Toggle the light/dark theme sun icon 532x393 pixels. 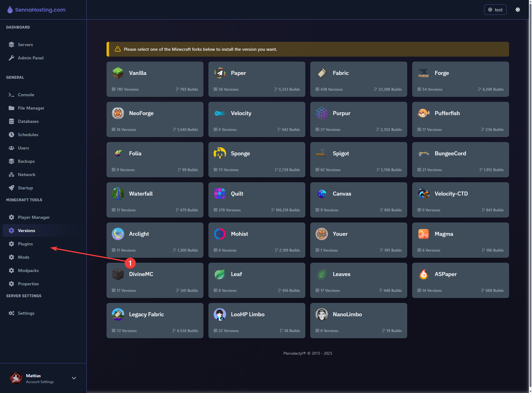(x=517, y=10)
